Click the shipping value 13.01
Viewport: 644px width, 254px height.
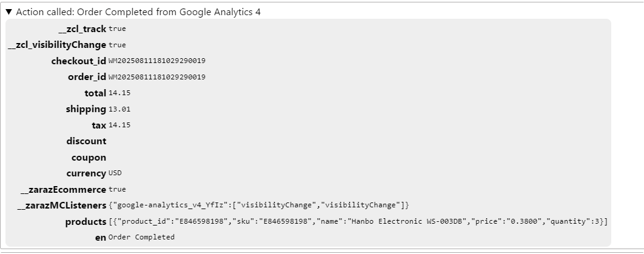[x=119, y=109]
